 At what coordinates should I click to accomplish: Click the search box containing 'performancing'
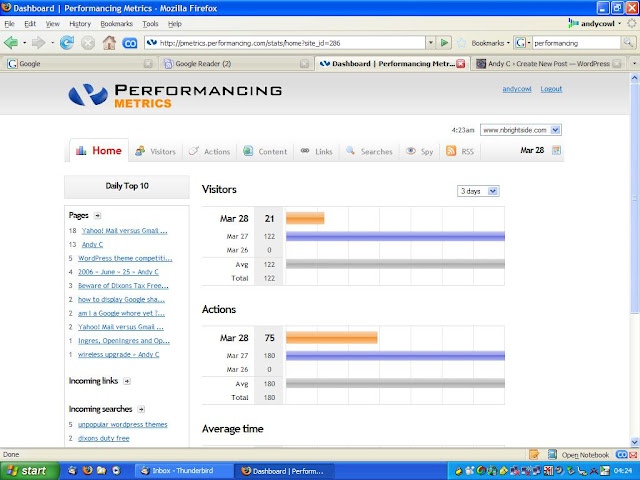point(576,43)
